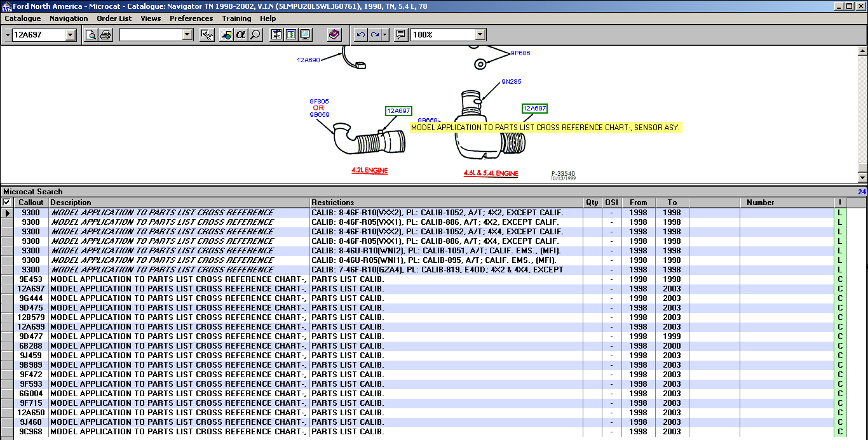The width and height of the screenshot is (868, 440).
Task: Click the checkmark selection toolbar icon
Action: 207,35
